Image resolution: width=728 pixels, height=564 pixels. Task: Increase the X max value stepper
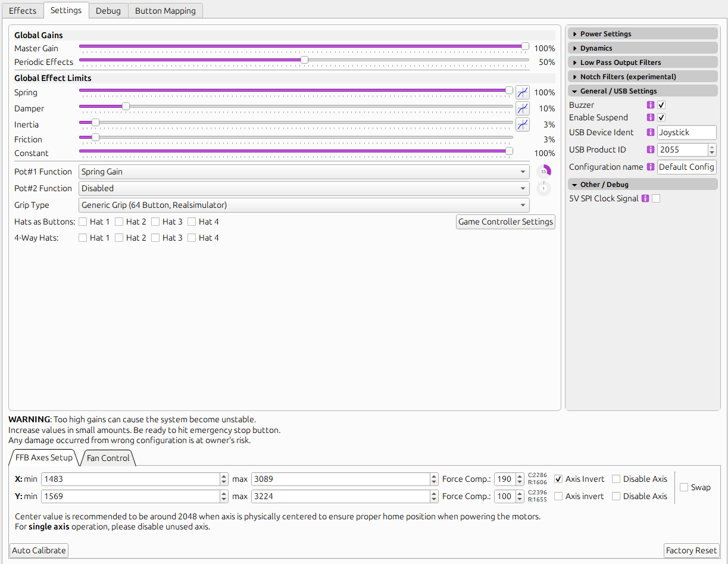[434, 476]
